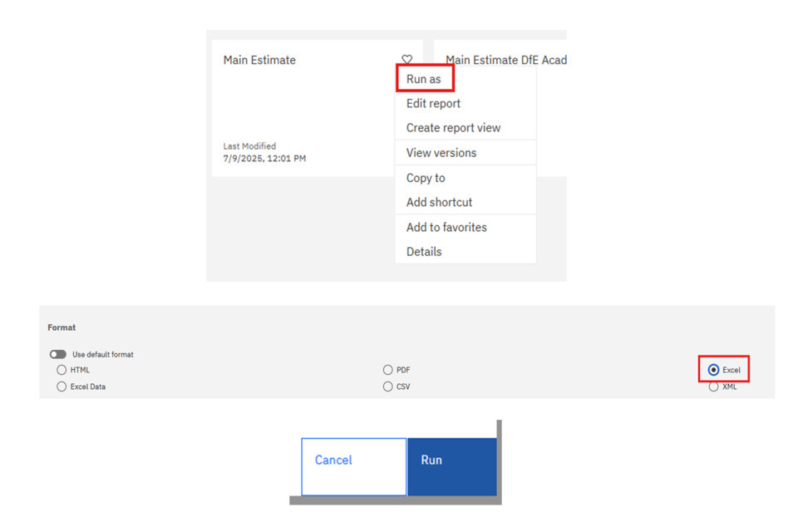Select 'Copy to' menu item
This screenshot has height=532, width=798.
[426, 178]
